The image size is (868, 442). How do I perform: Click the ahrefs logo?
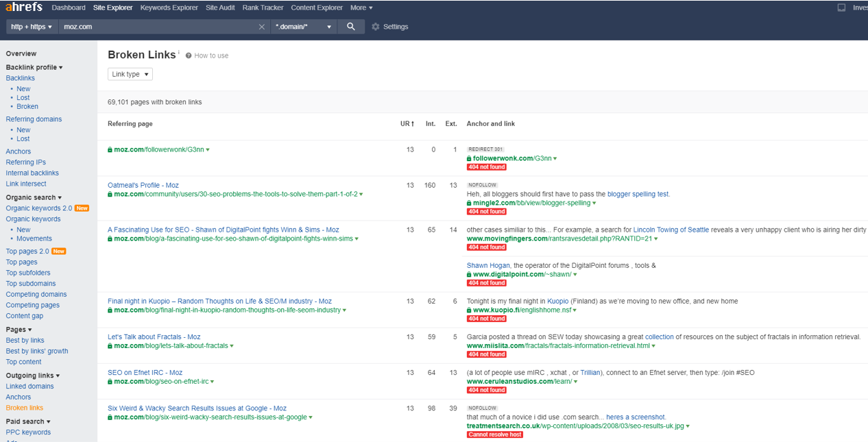click(24, 8)
